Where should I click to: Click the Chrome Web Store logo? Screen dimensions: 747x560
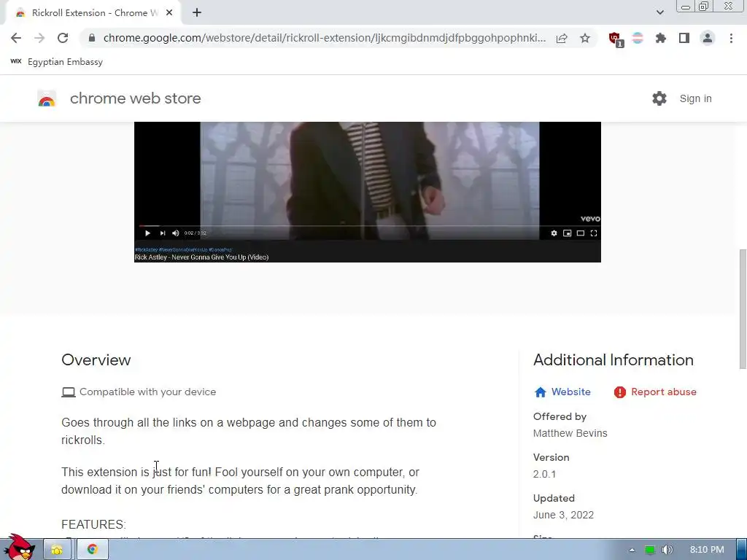click(47, 98)
